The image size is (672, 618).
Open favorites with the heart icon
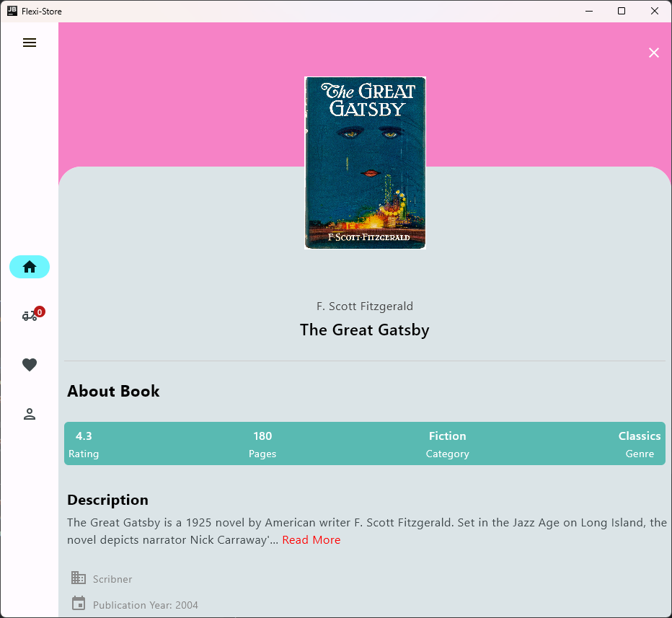tap(30, 365)
